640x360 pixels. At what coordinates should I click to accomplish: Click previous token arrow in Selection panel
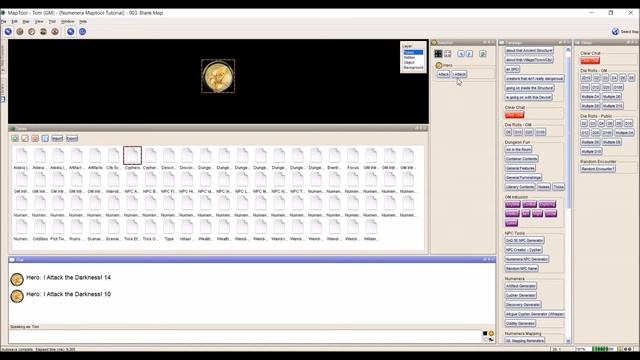(461, 53)
